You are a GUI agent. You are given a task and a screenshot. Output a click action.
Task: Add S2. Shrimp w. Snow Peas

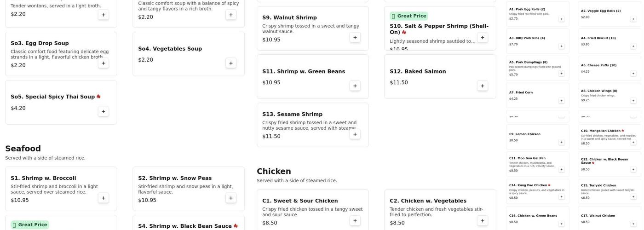[230, 198]
